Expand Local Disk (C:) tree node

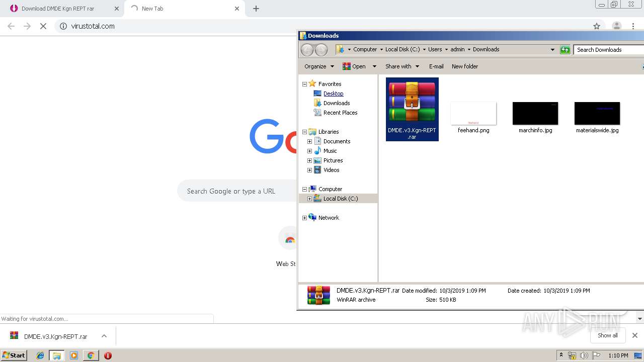coord(309,199)
